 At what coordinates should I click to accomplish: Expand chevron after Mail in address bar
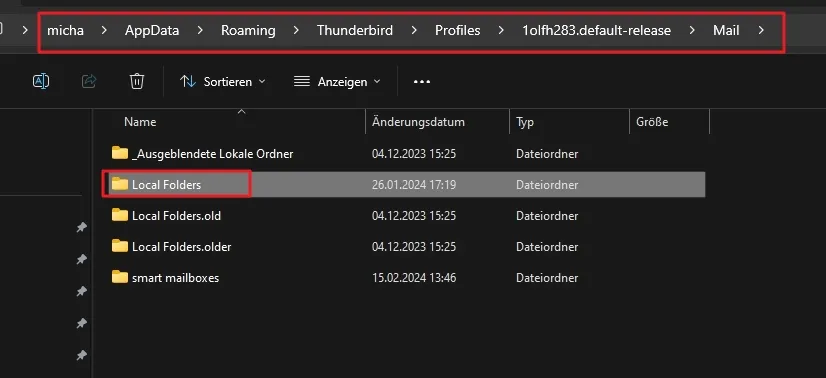coord(761,31)
